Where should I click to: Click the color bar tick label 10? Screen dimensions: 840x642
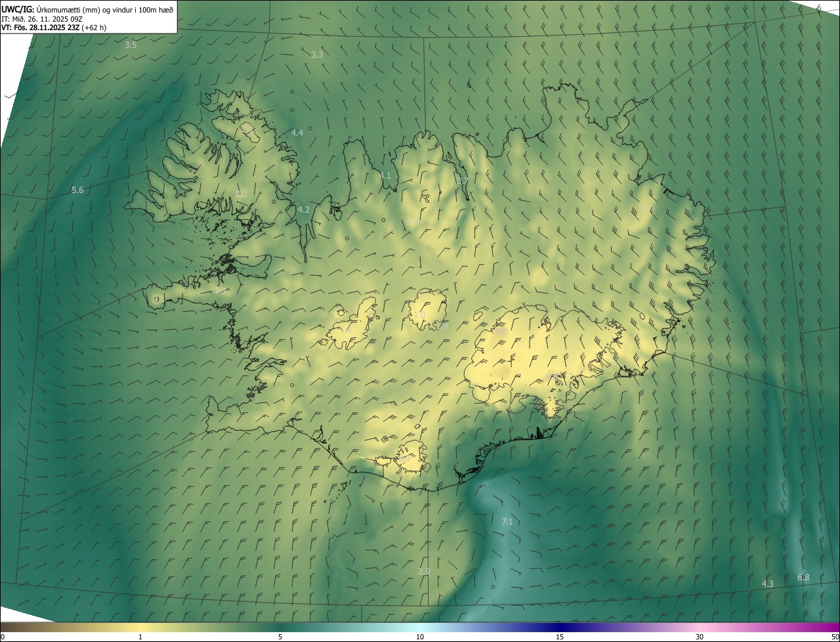420,637
